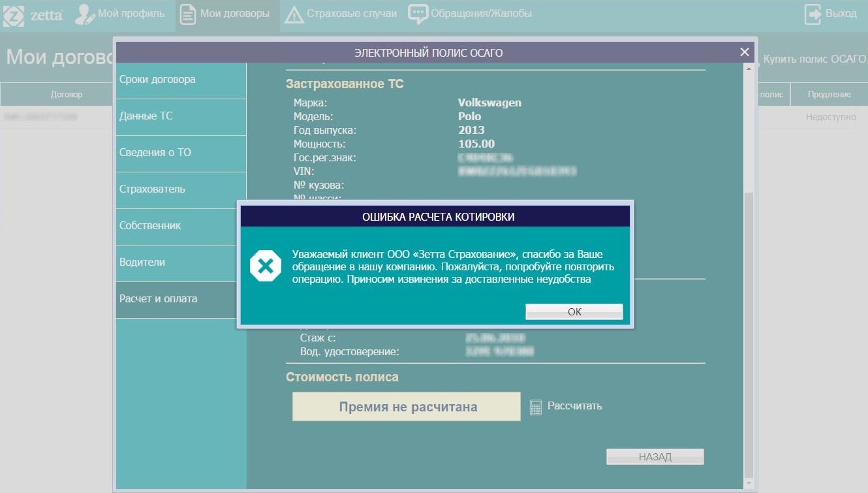This screenshot has width=868, height=493.
Task: Click the Страховые случаи warning triangle icon
Action: (x=294, y=14)
